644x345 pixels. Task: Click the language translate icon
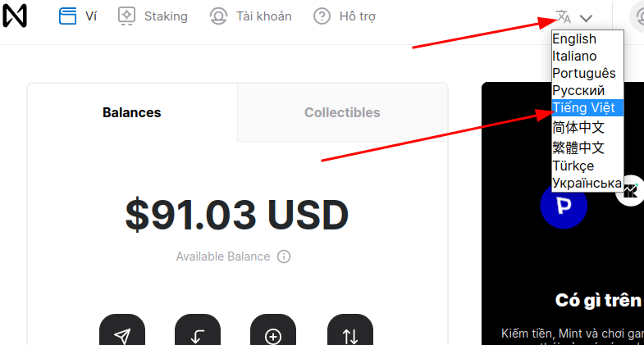coord(564,17)
